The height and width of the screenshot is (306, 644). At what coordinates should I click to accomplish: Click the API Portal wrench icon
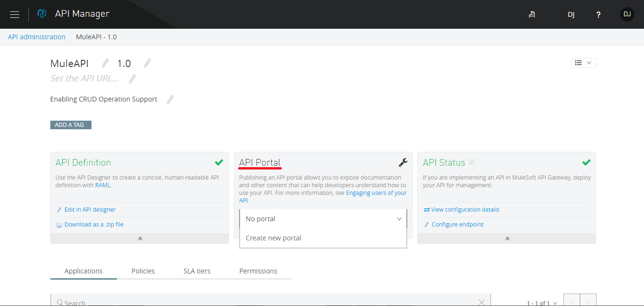[x=402, y=162]
